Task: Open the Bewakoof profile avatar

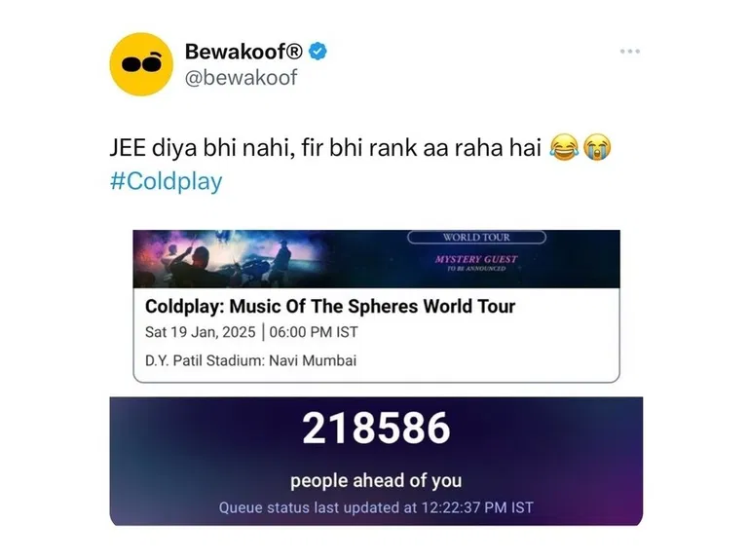Action: (141, 64)
